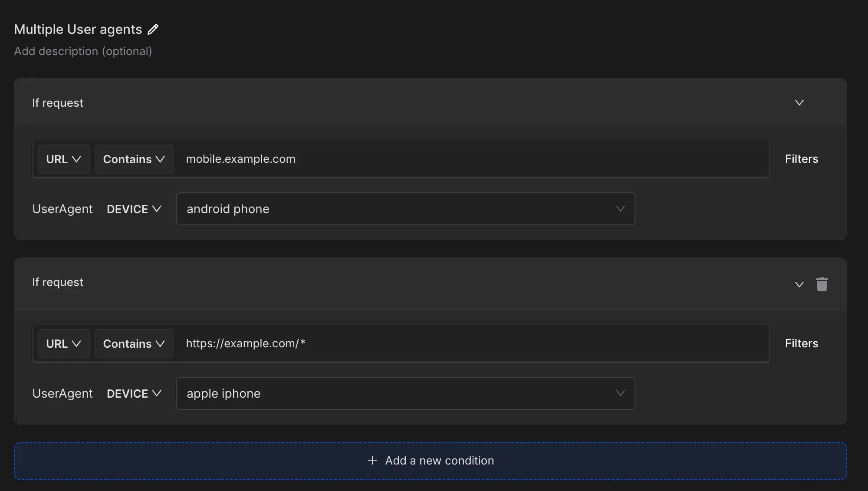Open the android phone device selector
This screenshot has width=868, height=491.
(405, 209)
